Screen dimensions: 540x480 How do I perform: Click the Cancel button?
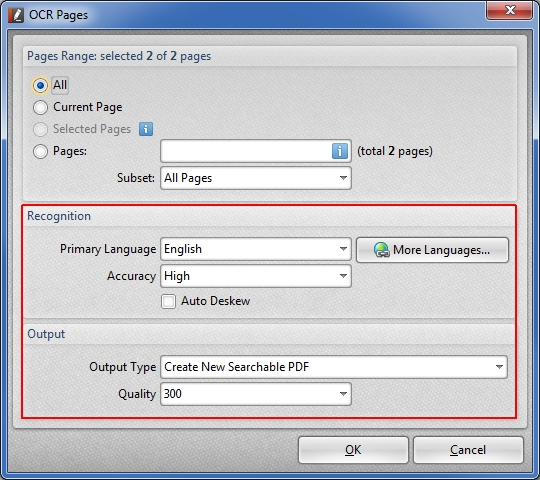(468, 450)
